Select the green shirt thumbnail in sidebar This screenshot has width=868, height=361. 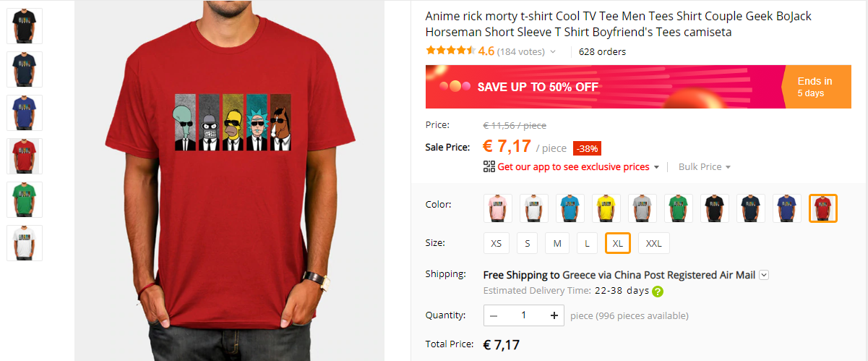pyautogui.click(x=25, y=200)
